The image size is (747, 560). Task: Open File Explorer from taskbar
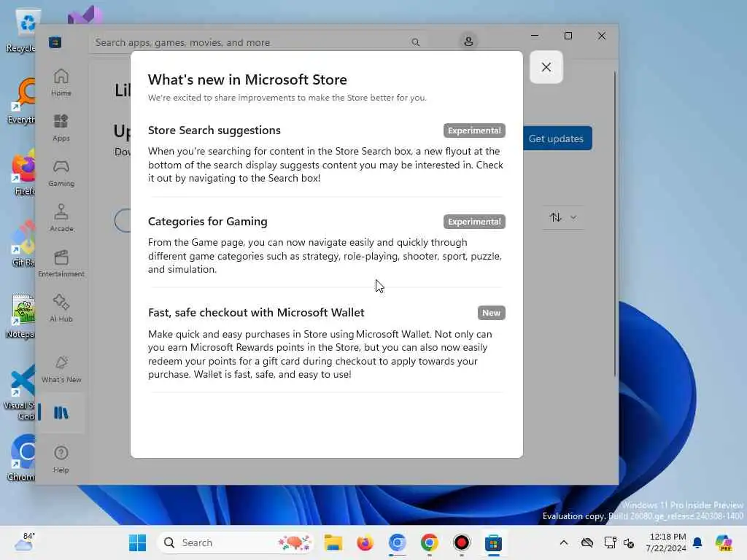coord(333,542)
